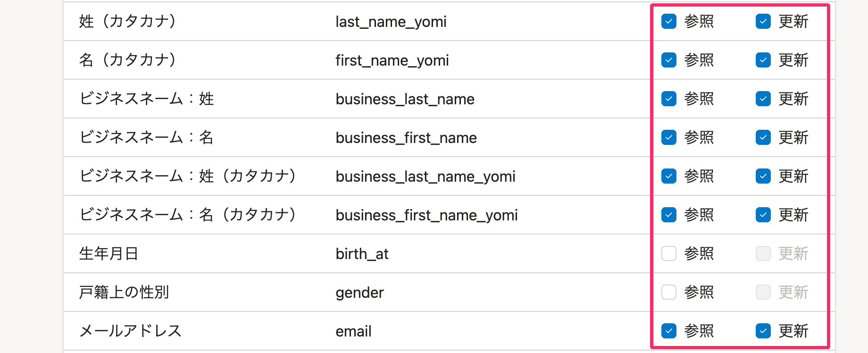Toggle 更新 checkbox for first_name_yomi
Image resolution: width=868 pixels, height=353 pixels.
pyautogui.click(x=763, y=60)
